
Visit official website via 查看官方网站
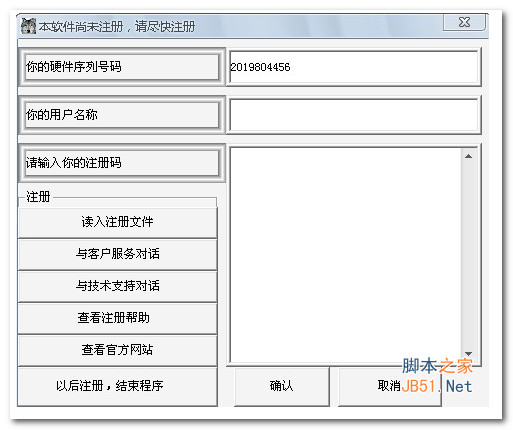117,350
